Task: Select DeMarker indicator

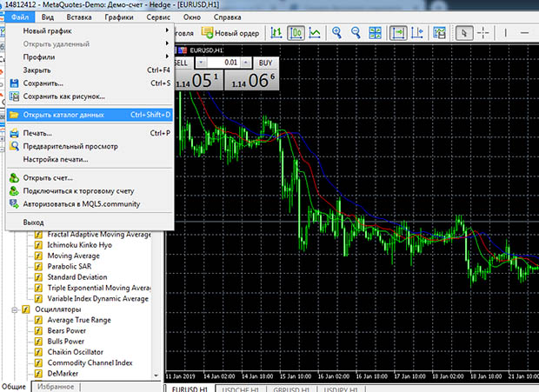Action: (x=63, y=373)
